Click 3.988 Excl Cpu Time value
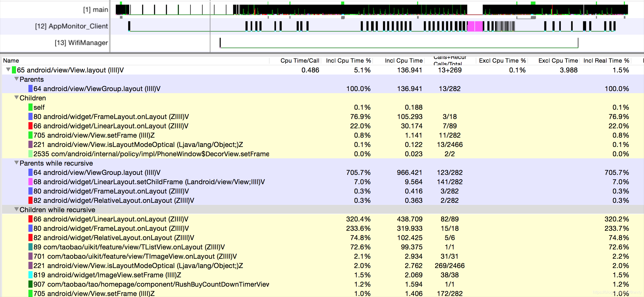 point(569,70)
